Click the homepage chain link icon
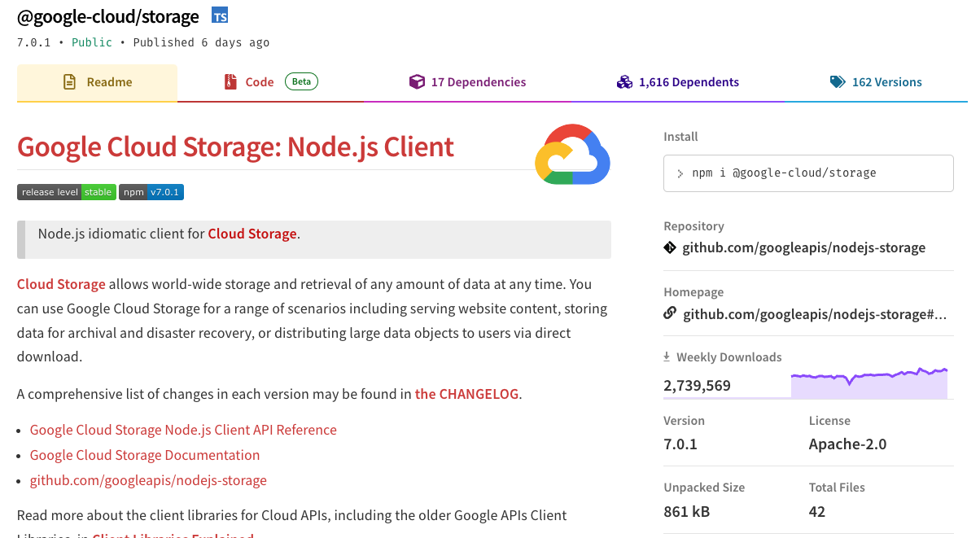 pyautogui.click(x=670, y=313)
